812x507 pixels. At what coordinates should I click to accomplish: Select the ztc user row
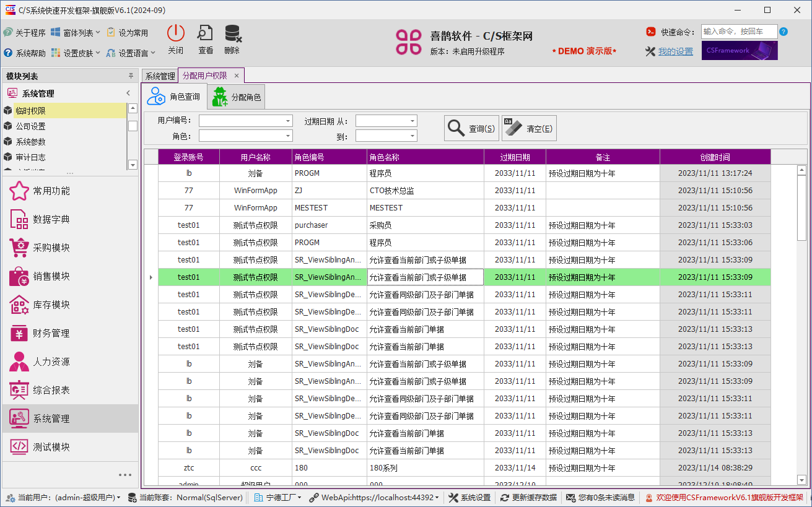click(465, 468)
